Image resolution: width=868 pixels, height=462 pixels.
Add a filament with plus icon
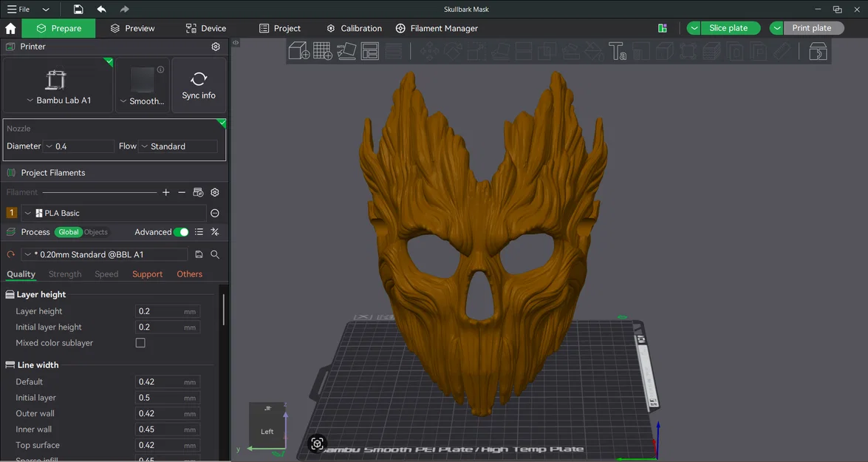166,192
